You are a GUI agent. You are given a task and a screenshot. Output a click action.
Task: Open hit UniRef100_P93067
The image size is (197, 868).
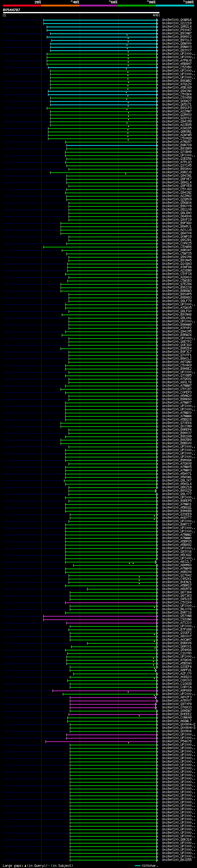click(x=177, y=30)
